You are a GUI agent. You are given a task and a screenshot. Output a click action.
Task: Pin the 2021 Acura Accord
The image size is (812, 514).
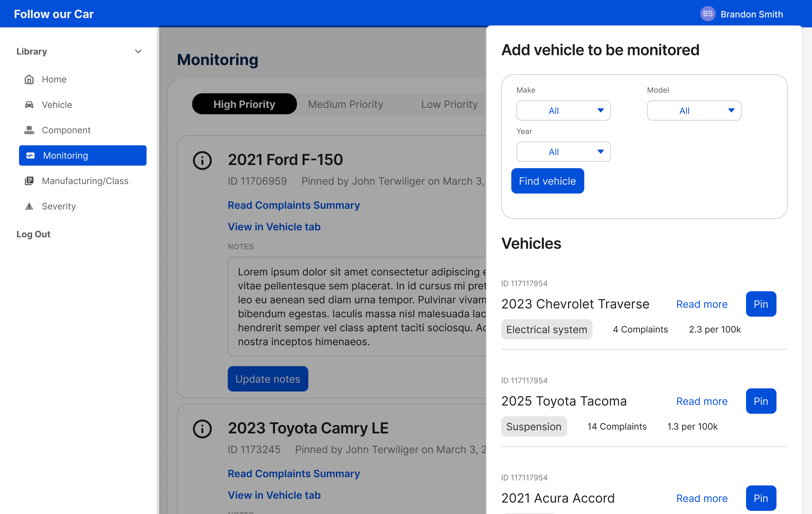click(761, 498)
